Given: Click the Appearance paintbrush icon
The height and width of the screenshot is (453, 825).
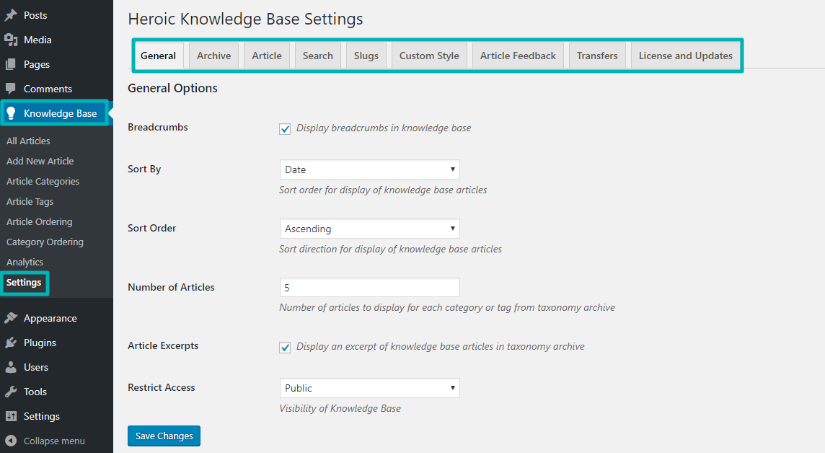Looking at the screenshot, I should [x=11, y=319].
